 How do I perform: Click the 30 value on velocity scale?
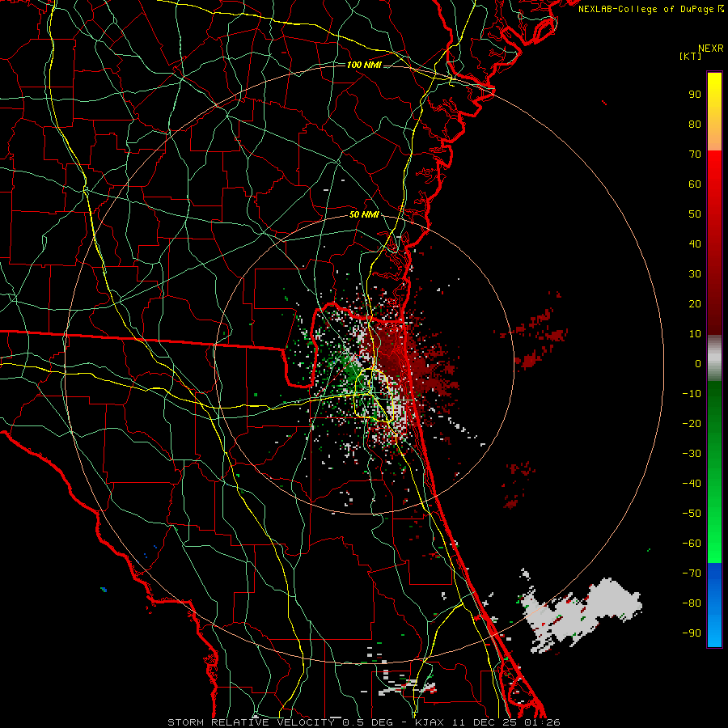point(695,274)
